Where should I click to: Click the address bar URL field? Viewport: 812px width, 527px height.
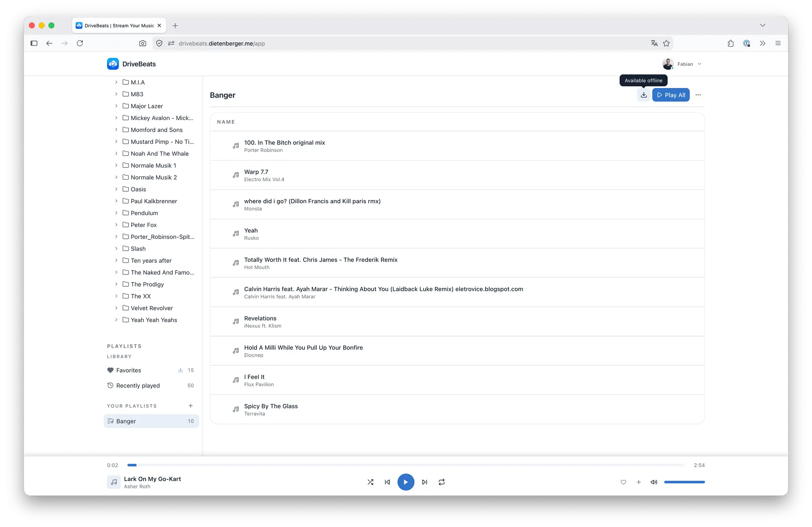412,43
